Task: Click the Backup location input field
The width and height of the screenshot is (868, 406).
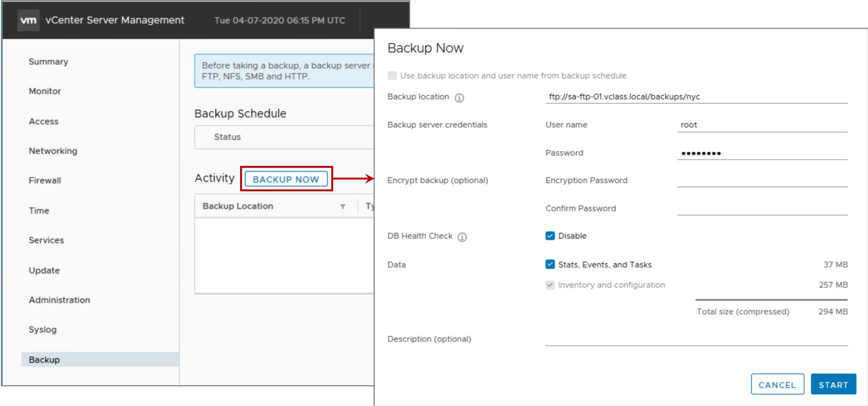Action: point(696,97)
